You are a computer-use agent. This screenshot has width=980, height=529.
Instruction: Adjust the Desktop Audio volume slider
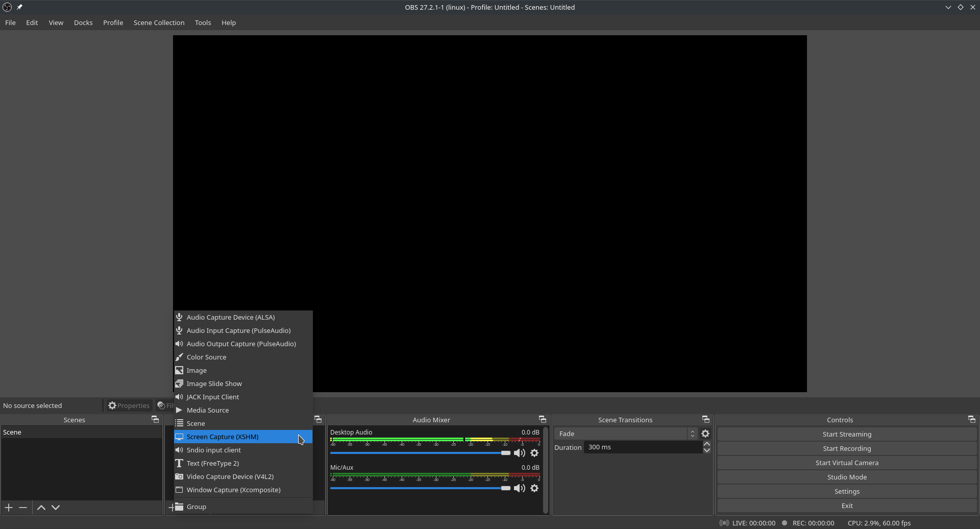(x=420, y=453)
